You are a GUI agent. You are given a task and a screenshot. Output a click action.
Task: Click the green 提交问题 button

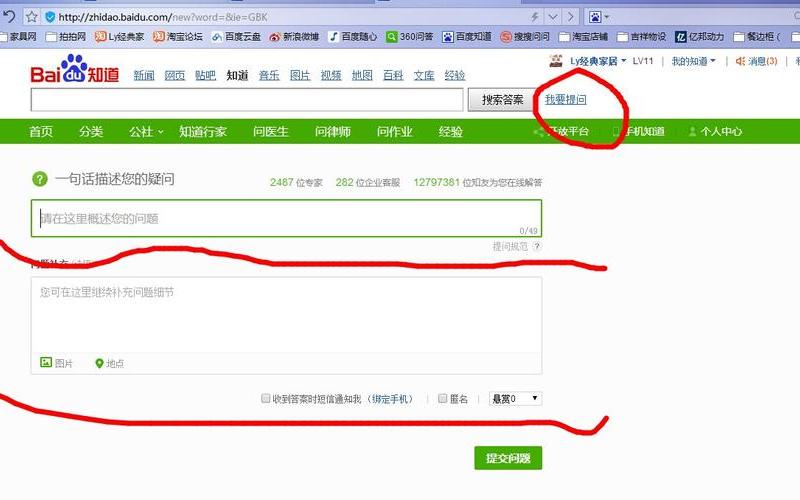(x=508, y=458)
